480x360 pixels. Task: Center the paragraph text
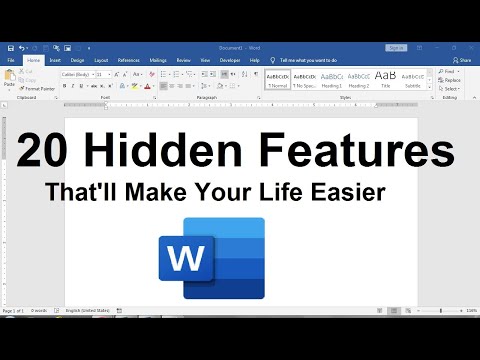(x=172, y=86)
